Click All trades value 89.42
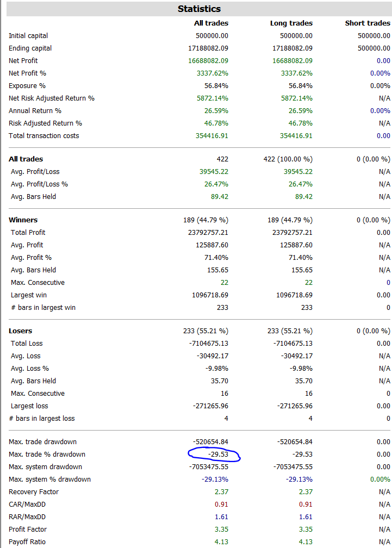This screenshot has width=392, height=548. tap(220, 196)
